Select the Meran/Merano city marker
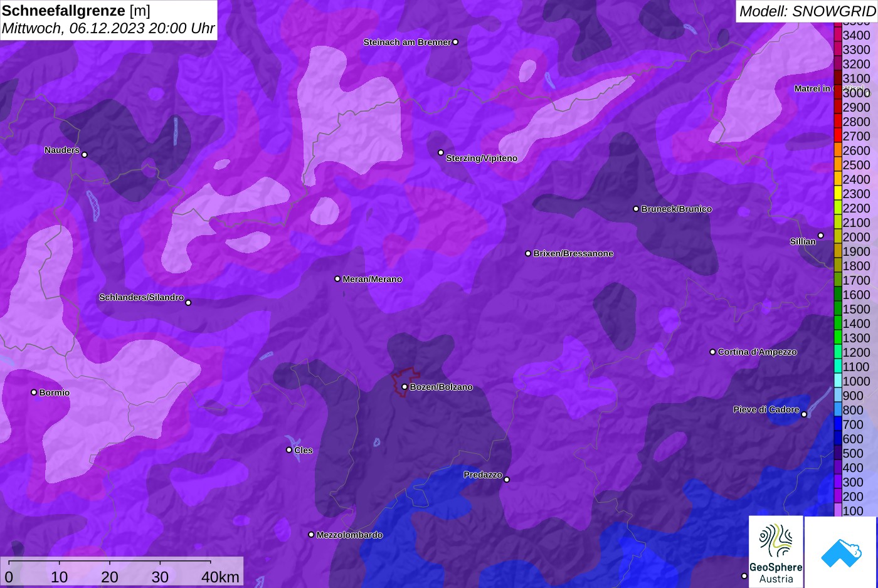878x588 pixels. [337, 279]
